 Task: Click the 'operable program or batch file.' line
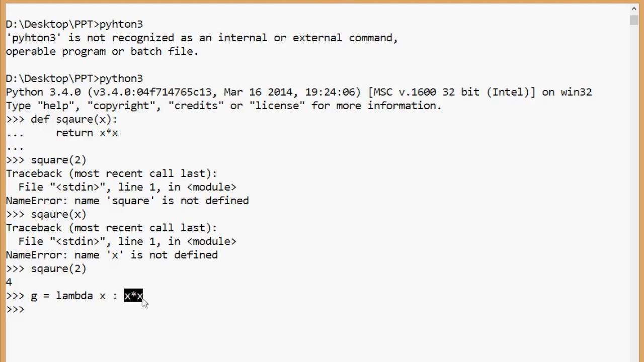click(x=102, y=51)
